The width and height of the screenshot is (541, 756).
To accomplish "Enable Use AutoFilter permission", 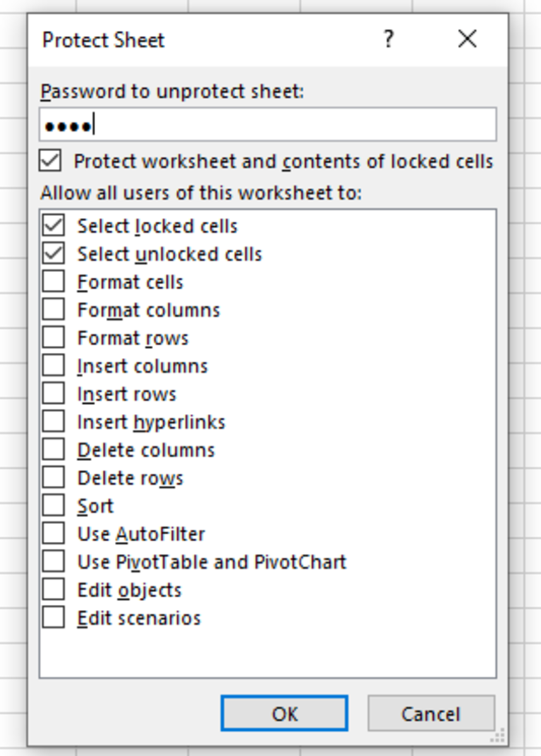I will tap(54, 534).
